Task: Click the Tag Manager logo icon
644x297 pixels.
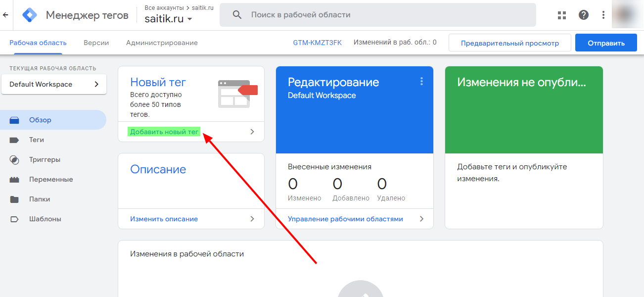Action: (30, 15)
